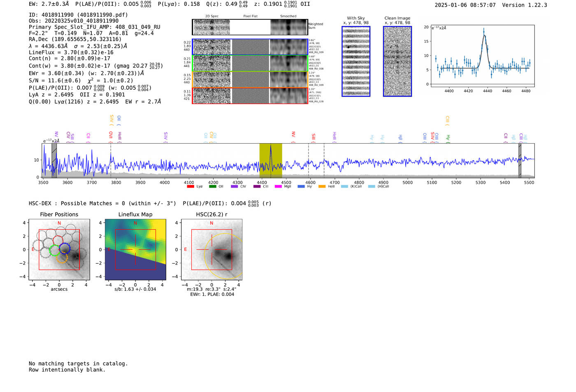This screenshot has height=392, width=576.
Task: Click the red NV line label
Action: [x=293, y=136]
